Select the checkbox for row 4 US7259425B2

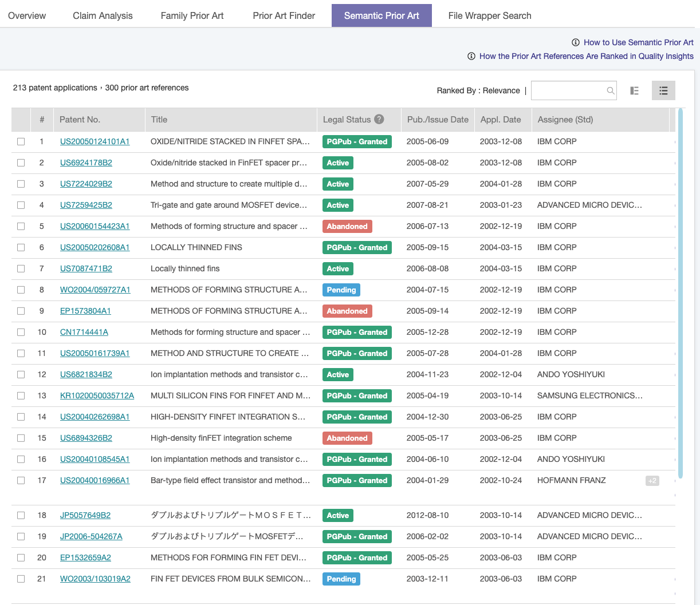pyautogui.click(x=21, y=205)
